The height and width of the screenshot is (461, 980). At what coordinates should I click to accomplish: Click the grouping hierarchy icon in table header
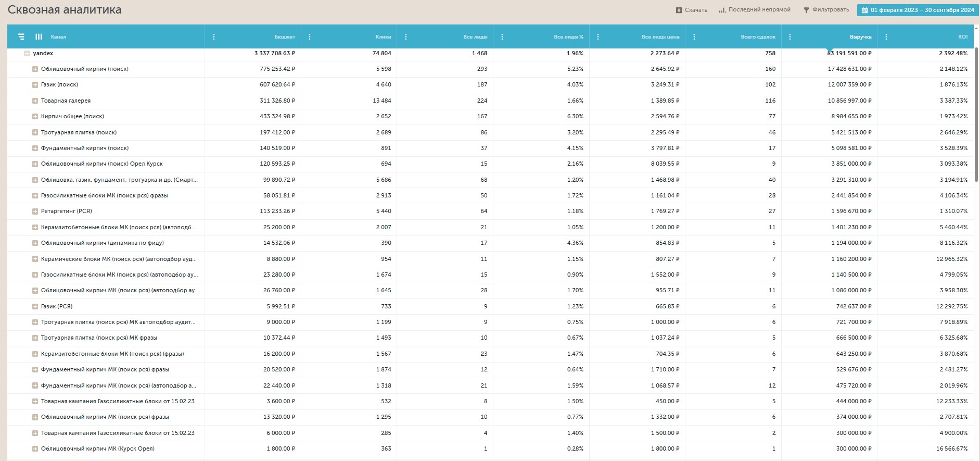click(x=21, y=37)
